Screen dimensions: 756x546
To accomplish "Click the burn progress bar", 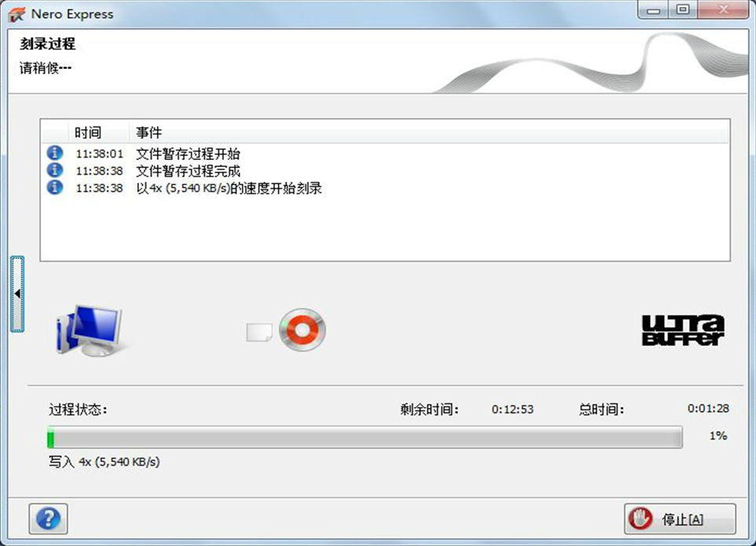I will click(365, 437).
